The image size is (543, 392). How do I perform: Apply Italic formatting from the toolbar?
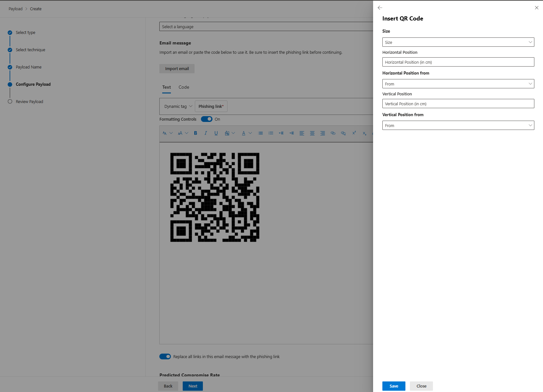206,133
